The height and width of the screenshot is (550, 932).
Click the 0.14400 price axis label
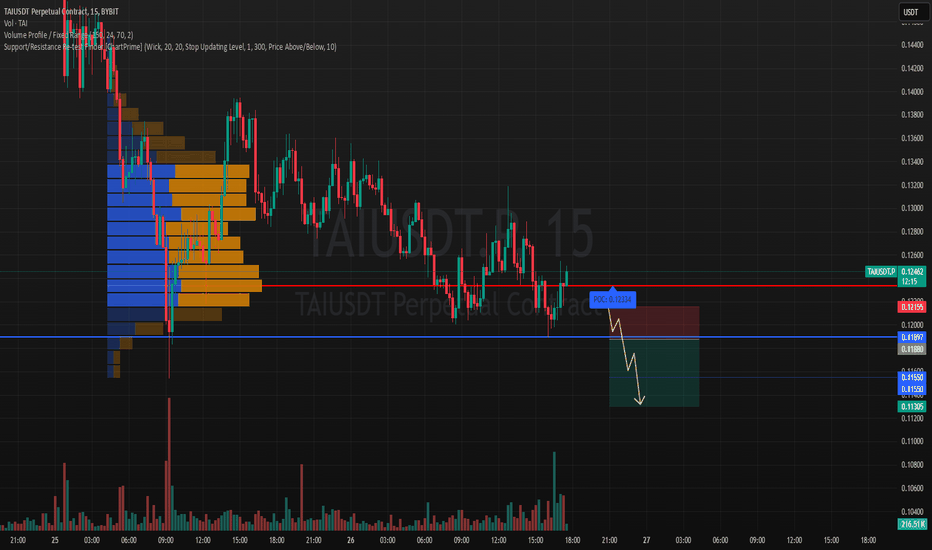coord(912,45)
